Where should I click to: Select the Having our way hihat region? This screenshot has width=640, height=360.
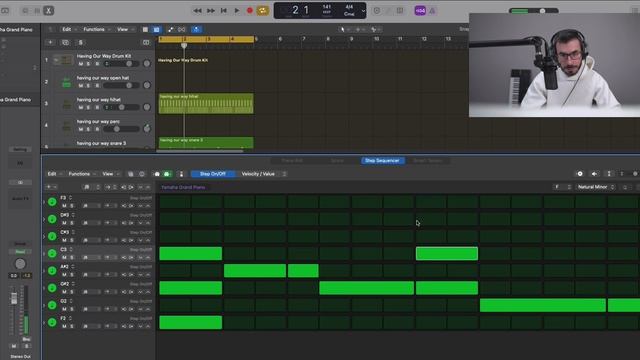tap(206, 104)
